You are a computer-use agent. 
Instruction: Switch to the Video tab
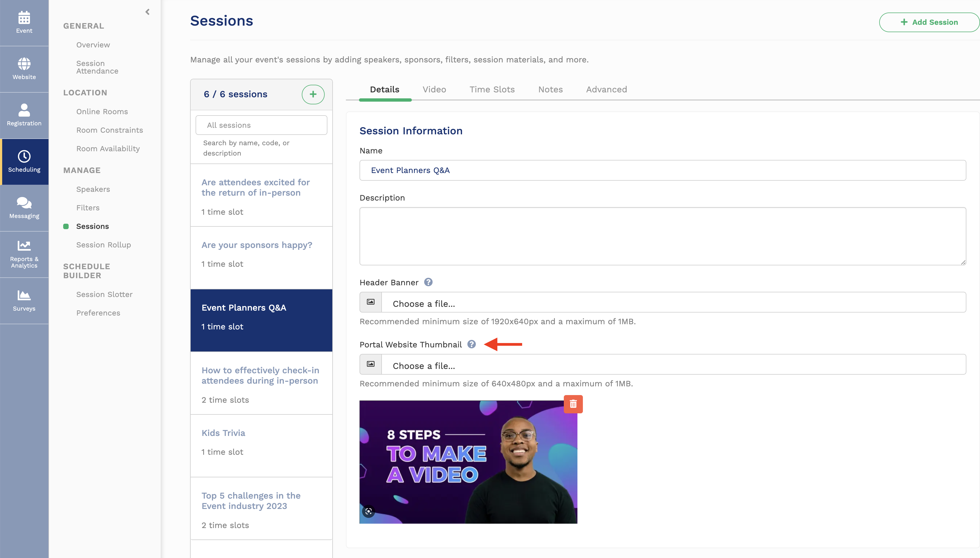click(x=434, y=89)
